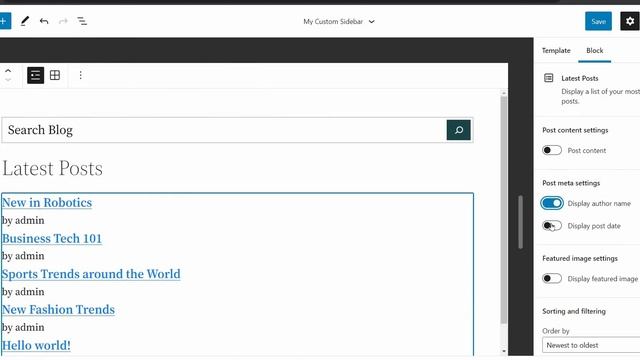Move block down with arrow
640x360 pixels.
pos(8,80)
